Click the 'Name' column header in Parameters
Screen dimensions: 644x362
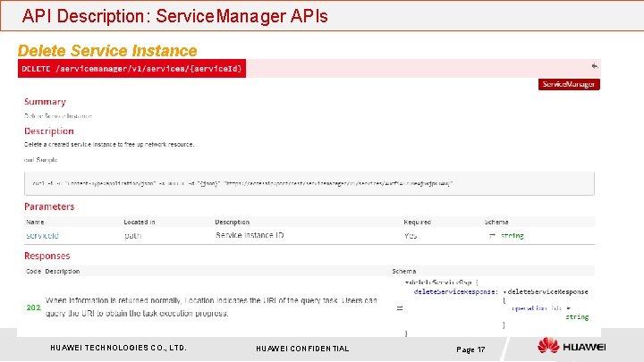35,222
